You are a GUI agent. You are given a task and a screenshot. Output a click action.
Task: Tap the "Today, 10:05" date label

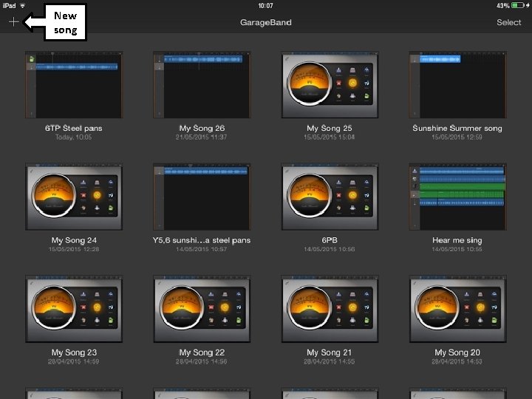[x=74, y=137]
